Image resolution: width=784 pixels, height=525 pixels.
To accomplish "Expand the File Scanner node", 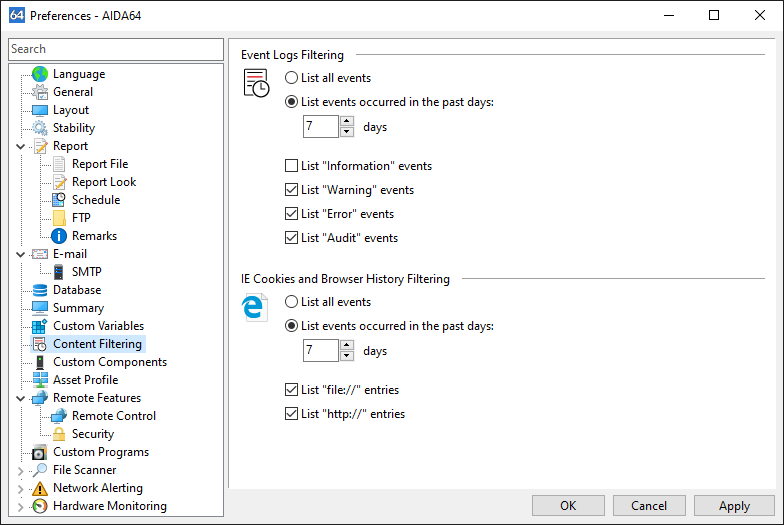I will 20,470.
